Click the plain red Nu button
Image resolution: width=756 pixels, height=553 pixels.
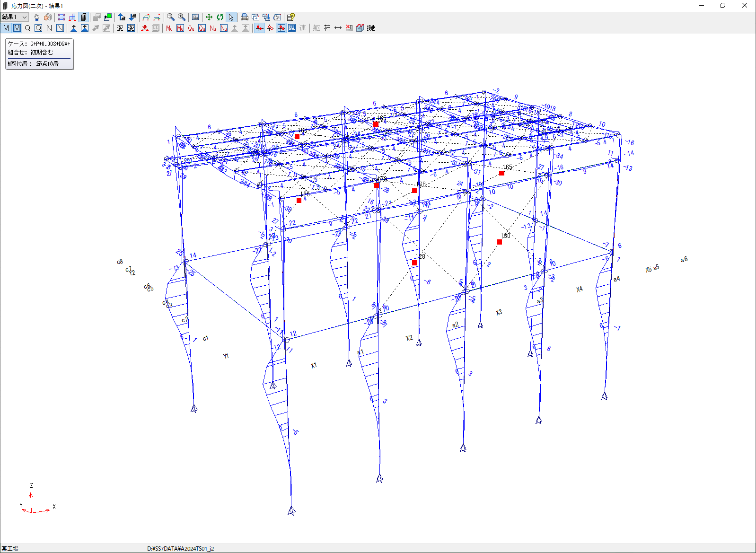pos(213,28)
